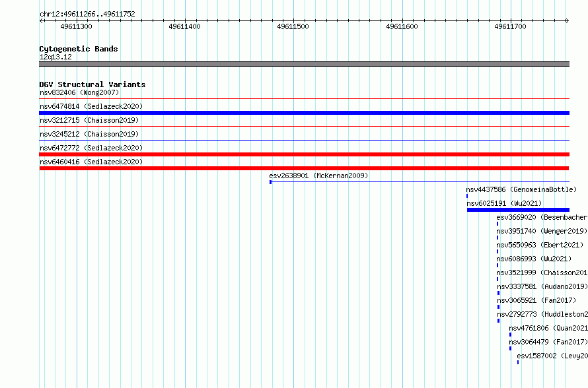Click the DGV Structural Variants track title
The height and width of the screenshot is (388, 588).
point(92,84)
